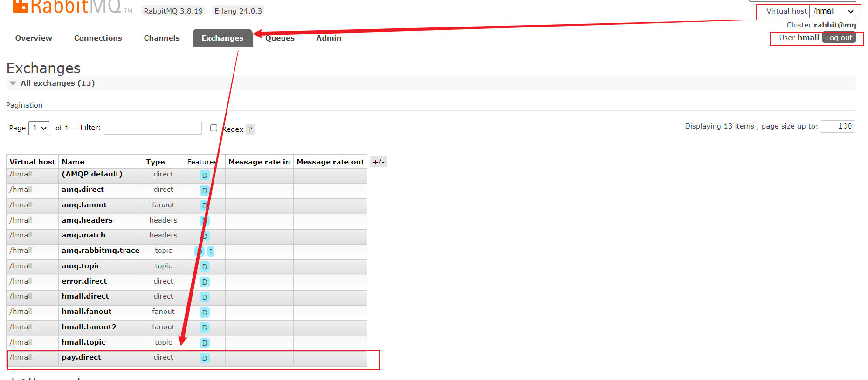Image resolution: width=868 pixels, height=380 pixels.
Task: Click the 'topic' type of hmall.topic
Action: (163, 342)
